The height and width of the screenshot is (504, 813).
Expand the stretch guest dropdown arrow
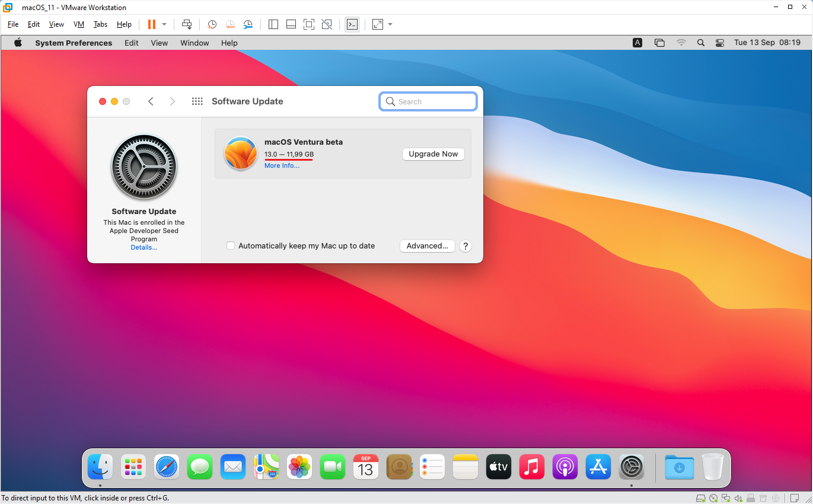(x=390, y=24)
